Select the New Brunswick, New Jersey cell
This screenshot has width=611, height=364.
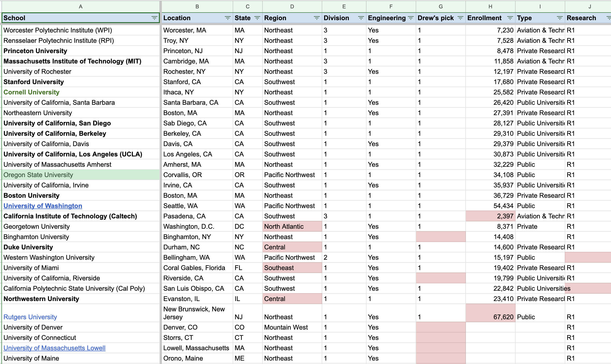pos(197,313)
